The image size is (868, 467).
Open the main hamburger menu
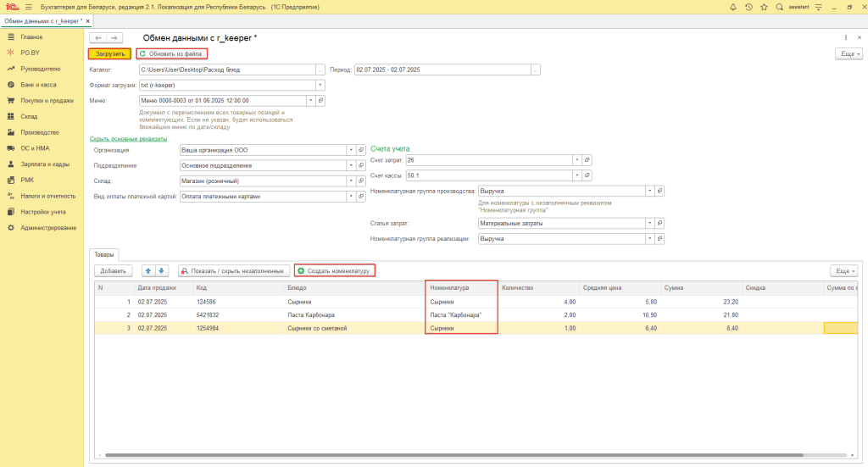(x=29, y=7)
